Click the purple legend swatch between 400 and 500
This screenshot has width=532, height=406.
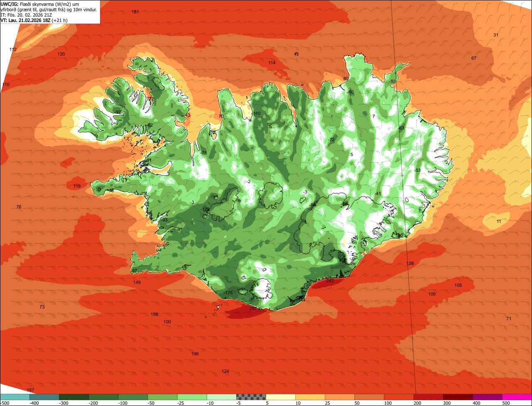(487, 397)
